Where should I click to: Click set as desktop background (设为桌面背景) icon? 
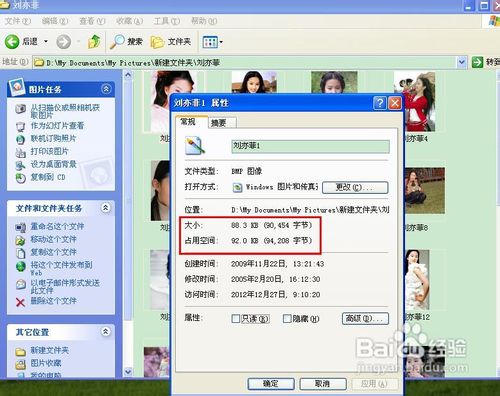21,165
